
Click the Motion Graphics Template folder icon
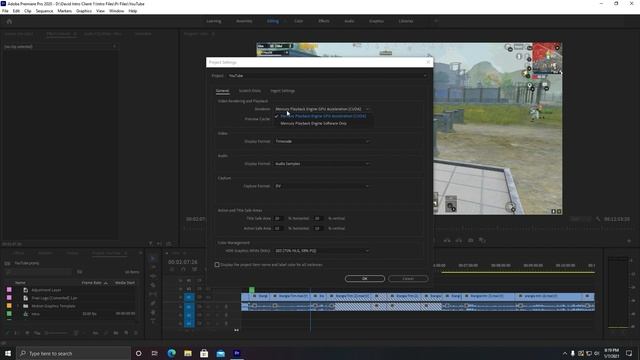[x=26, y=306]
